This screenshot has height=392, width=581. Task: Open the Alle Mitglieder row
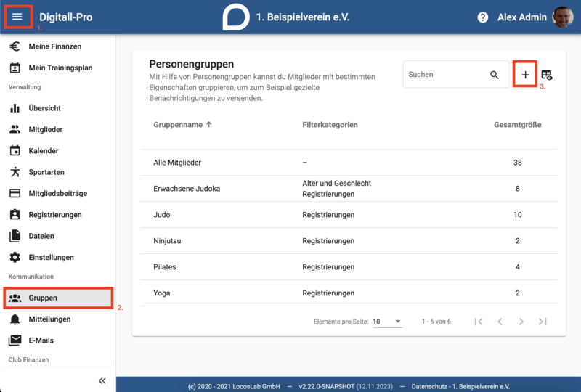(349, 163)
